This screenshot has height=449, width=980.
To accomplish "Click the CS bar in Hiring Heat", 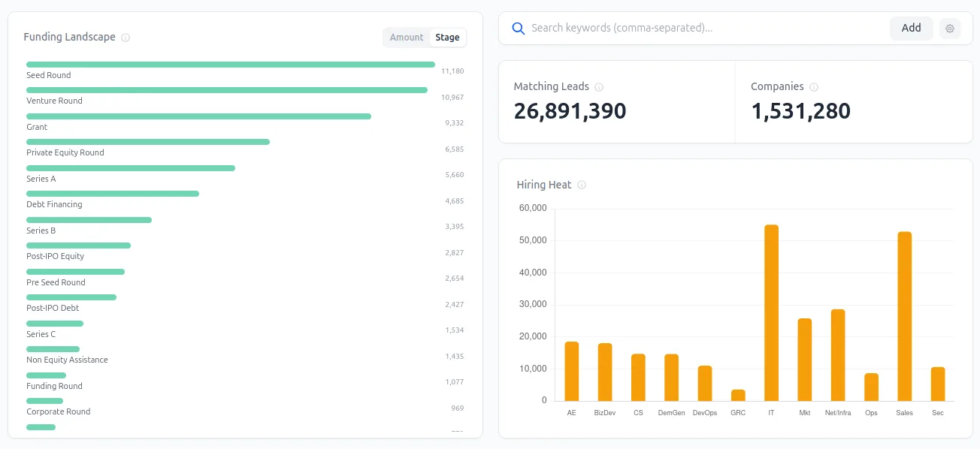I will [x=638, y=377].
